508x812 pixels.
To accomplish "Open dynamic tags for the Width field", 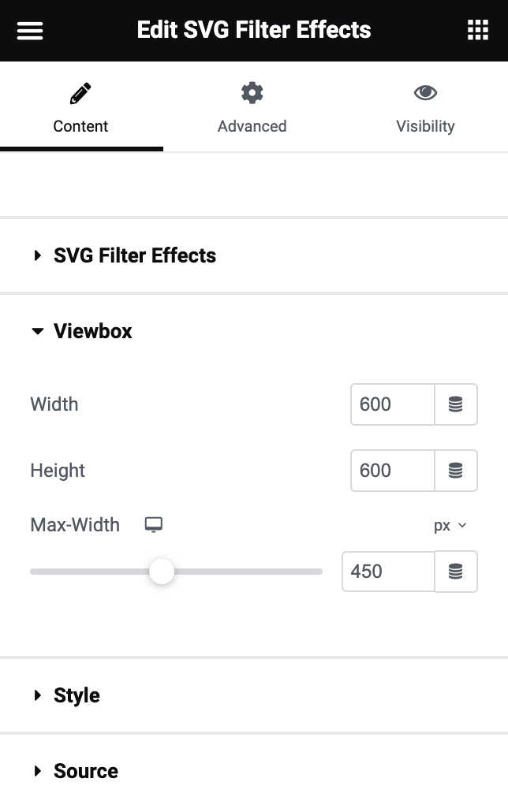I will [x=458, y=404].
